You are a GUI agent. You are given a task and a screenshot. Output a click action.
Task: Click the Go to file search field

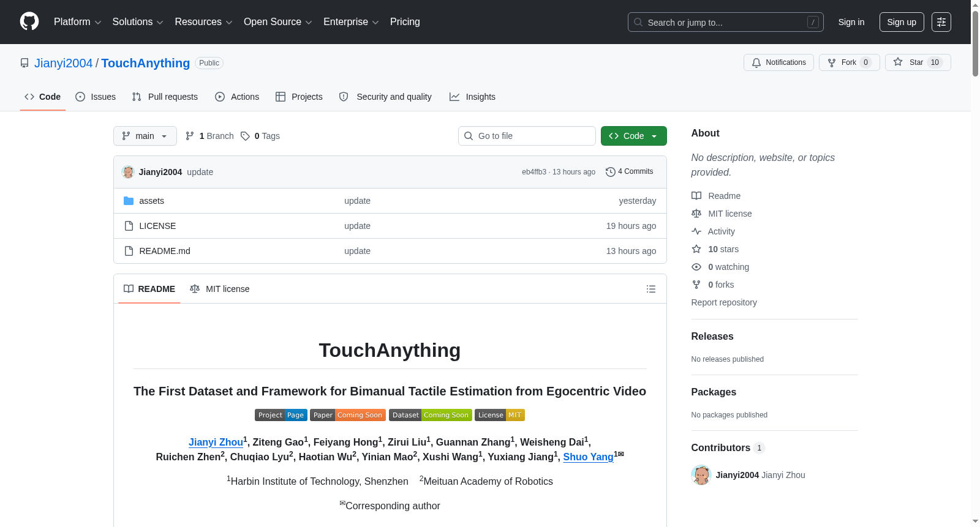pos(527,136)
